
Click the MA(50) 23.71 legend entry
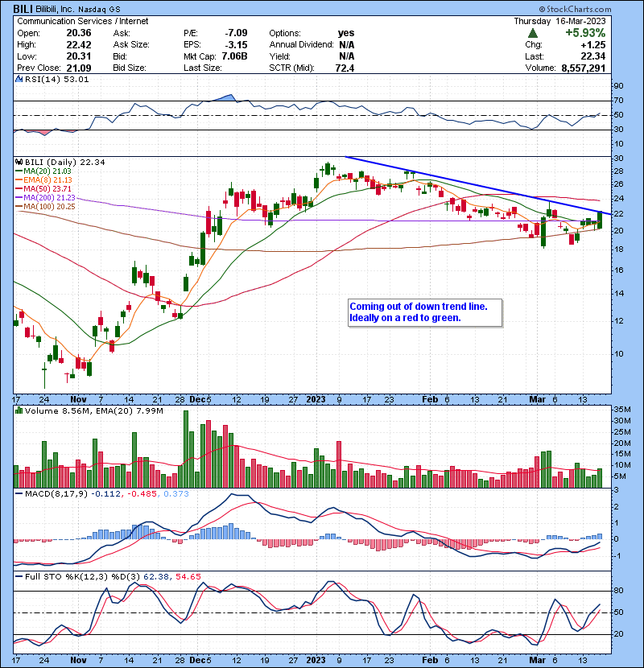tap(47, 188)
